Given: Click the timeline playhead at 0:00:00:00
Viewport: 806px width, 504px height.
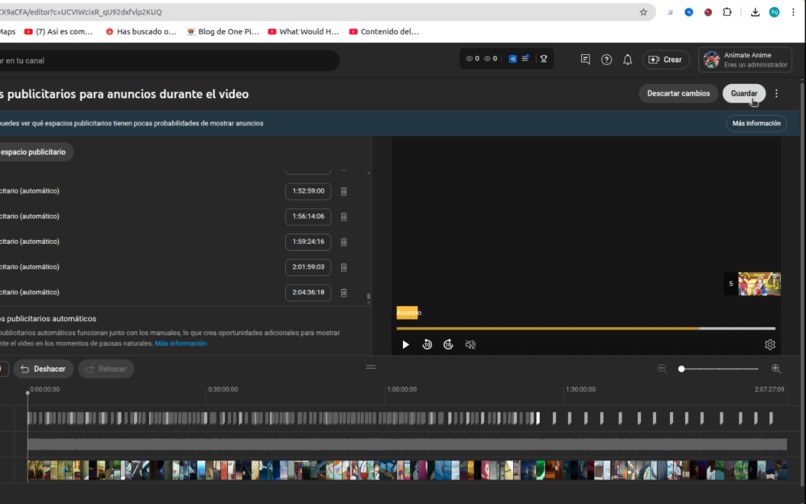Looking at the screenshot, I should tap(28, 393).
